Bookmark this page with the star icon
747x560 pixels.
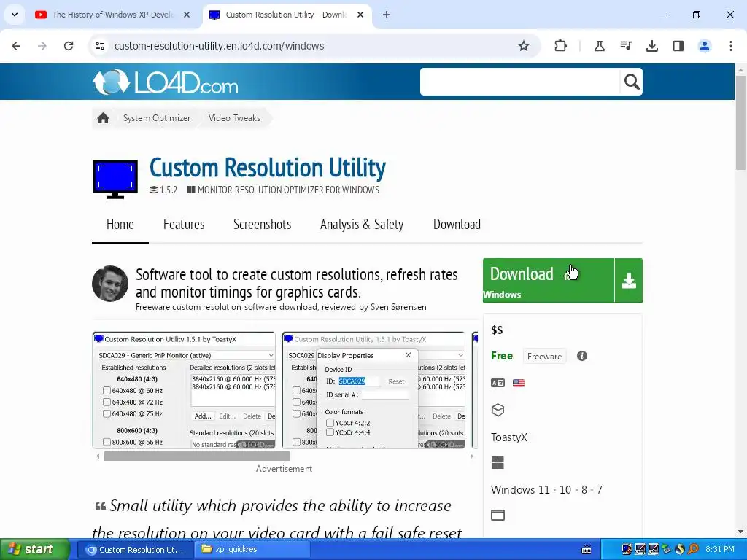pos(524,46)
